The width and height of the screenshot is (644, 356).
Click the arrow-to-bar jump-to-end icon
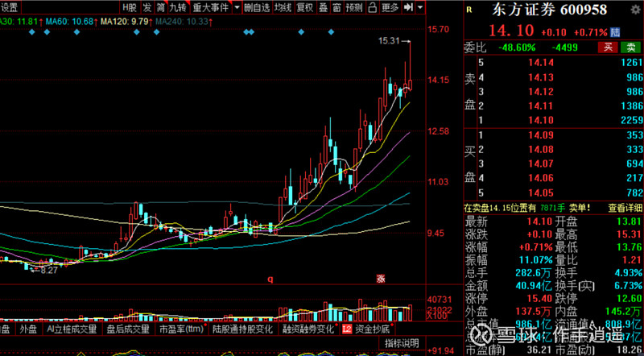[408, 7]
